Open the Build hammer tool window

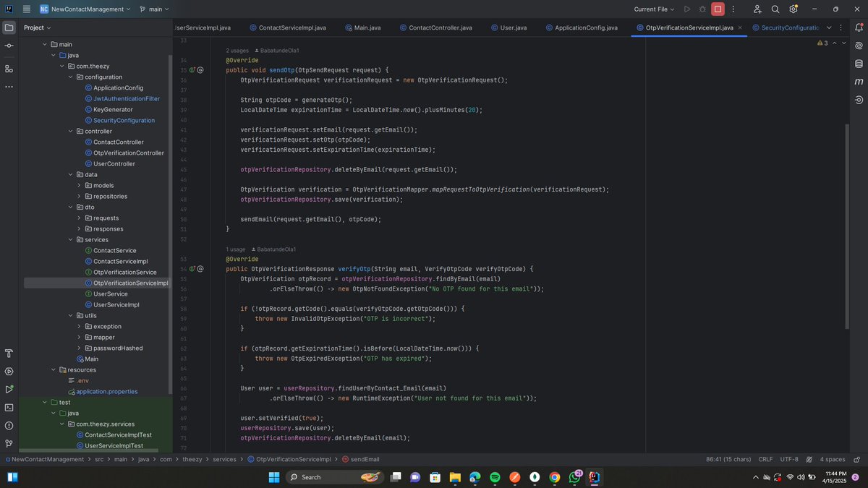9,354
